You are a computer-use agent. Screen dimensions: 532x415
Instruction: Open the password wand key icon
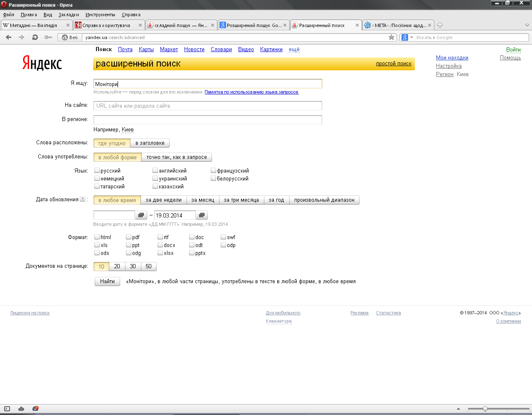pos(49,37)
